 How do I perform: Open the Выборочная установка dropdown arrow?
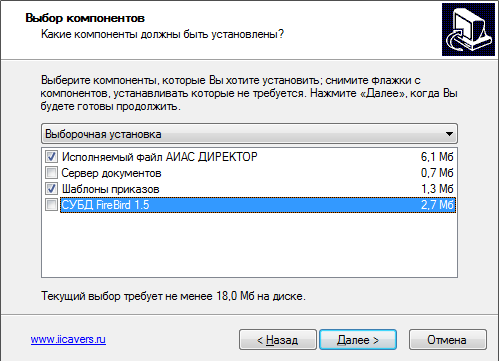click(x=449, y=134)
